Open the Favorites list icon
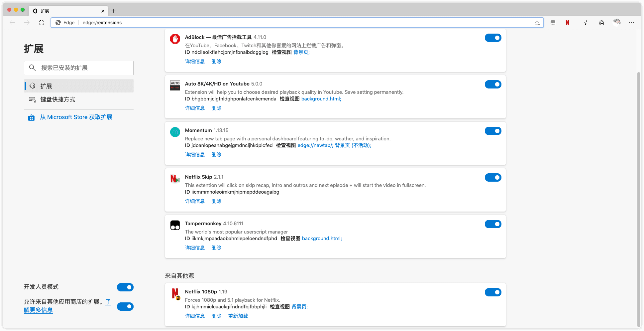This screenshot has height=331, width=644. [x=587, y=23]
